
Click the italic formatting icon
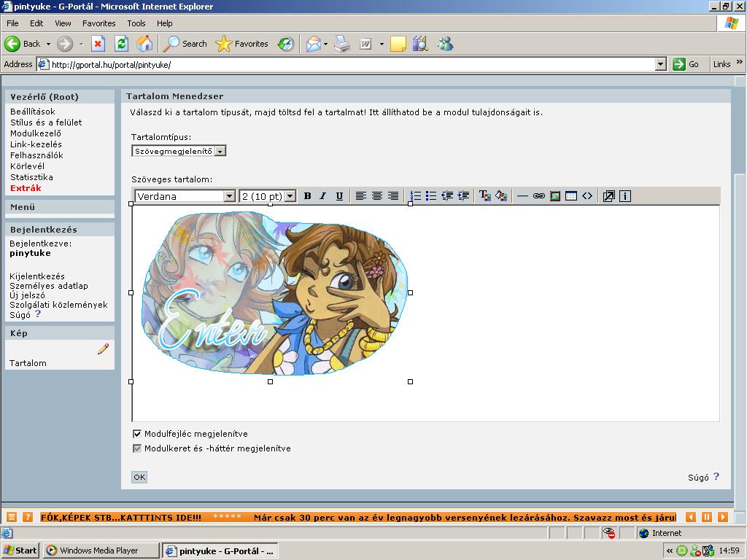(323, 196)
